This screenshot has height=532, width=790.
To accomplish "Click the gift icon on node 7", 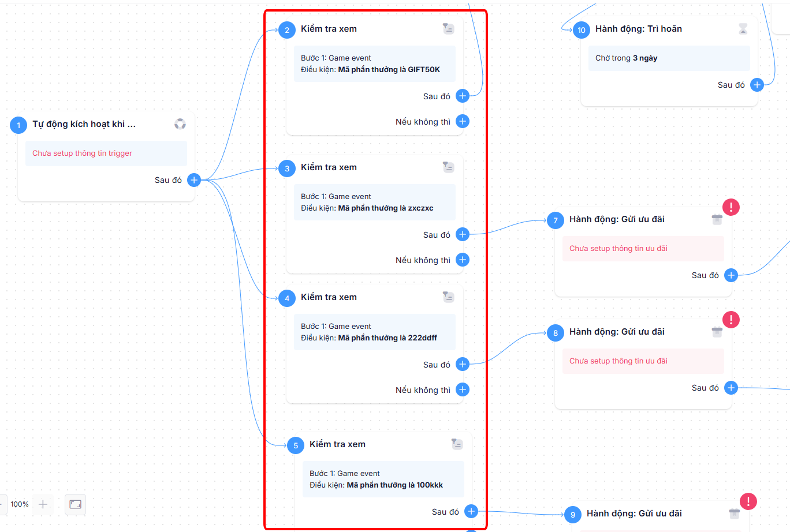I will click(x=717, y=219).
